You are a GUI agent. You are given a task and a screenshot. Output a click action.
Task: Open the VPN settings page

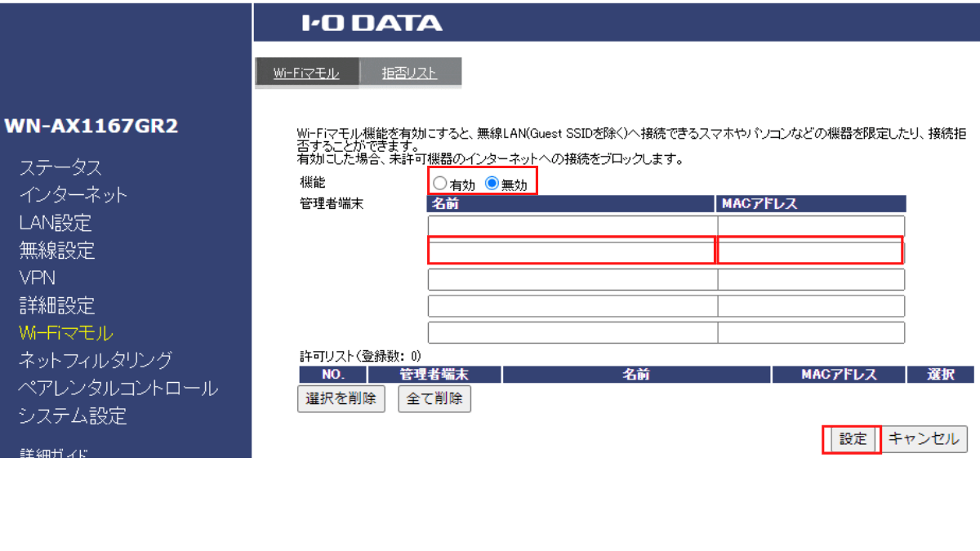(38, 278)
